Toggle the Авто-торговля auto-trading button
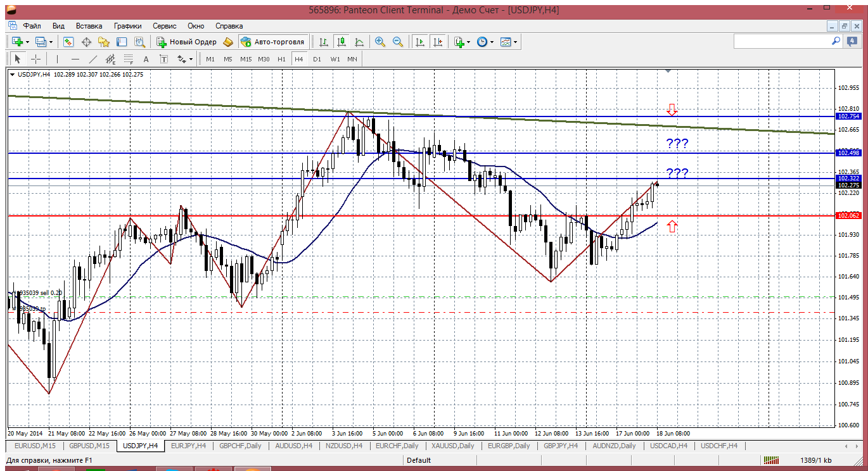868x471 pixels. [272, 42]
